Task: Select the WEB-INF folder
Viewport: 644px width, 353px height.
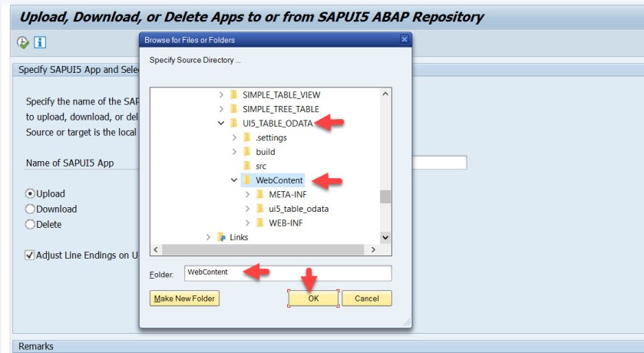Action: coord(286,223)
